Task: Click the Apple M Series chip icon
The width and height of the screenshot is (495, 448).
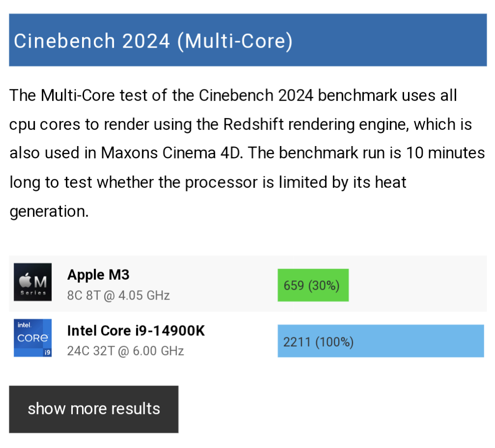Action: pos(32,282)
